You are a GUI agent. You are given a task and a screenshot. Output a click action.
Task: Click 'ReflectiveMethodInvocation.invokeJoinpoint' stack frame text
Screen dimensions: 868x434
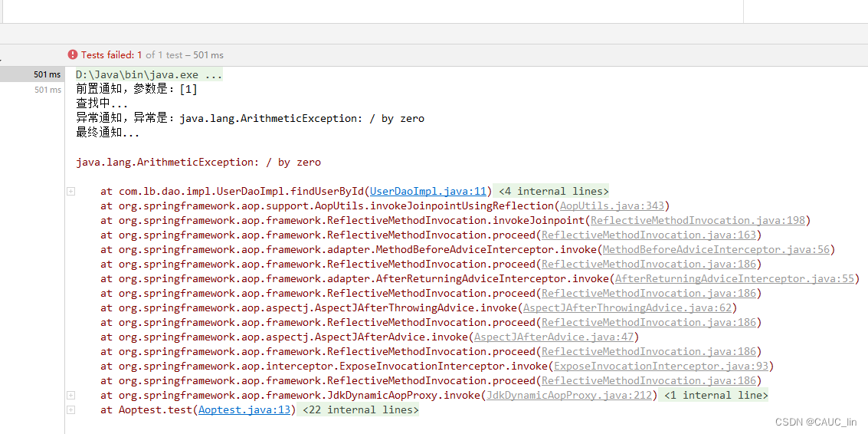click(x=457, y=220)
